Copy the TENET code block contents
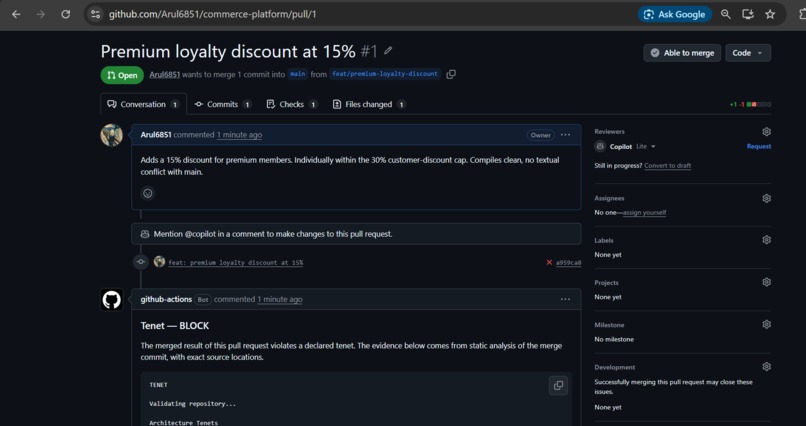This screenshot has width=806, height=426. (x=558, y=385)
